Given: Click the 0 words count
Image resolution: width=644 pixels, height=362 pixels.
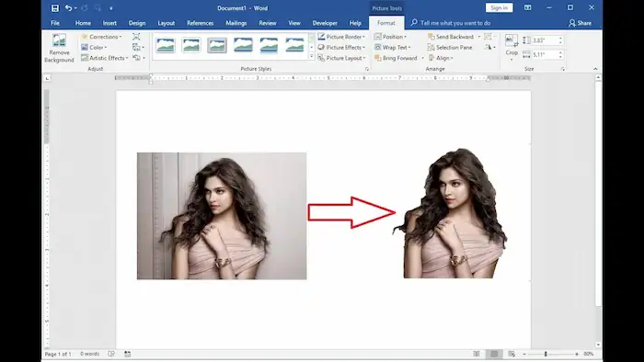Looking at the screenshot, I should point(89,354).
